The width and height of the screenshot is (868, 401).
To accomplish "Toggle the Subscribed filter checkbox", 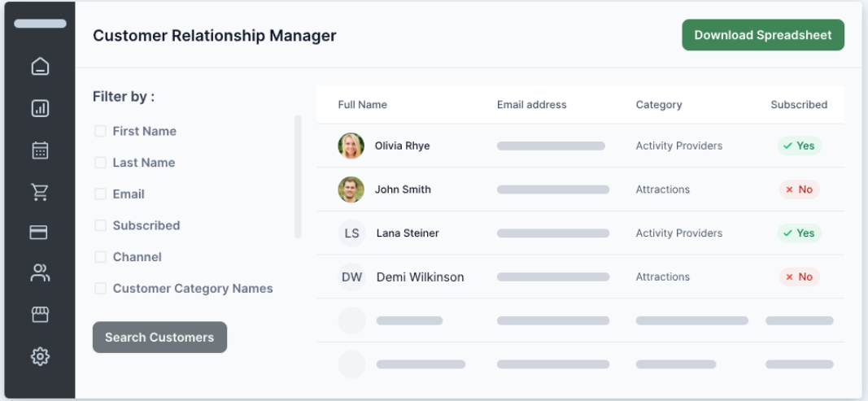I will pyautogui.click(x=100, y=225).
